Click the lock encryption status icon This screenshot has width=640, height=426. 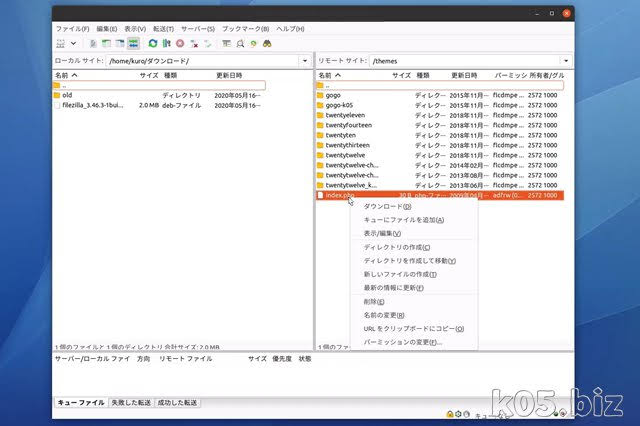(x=450, y=414)
